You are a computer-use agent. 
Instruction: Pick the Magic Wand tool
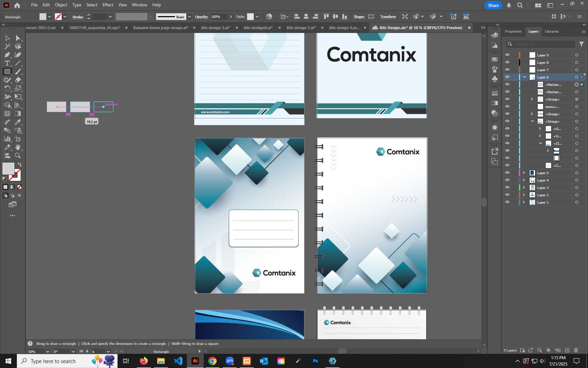[7, 46]
